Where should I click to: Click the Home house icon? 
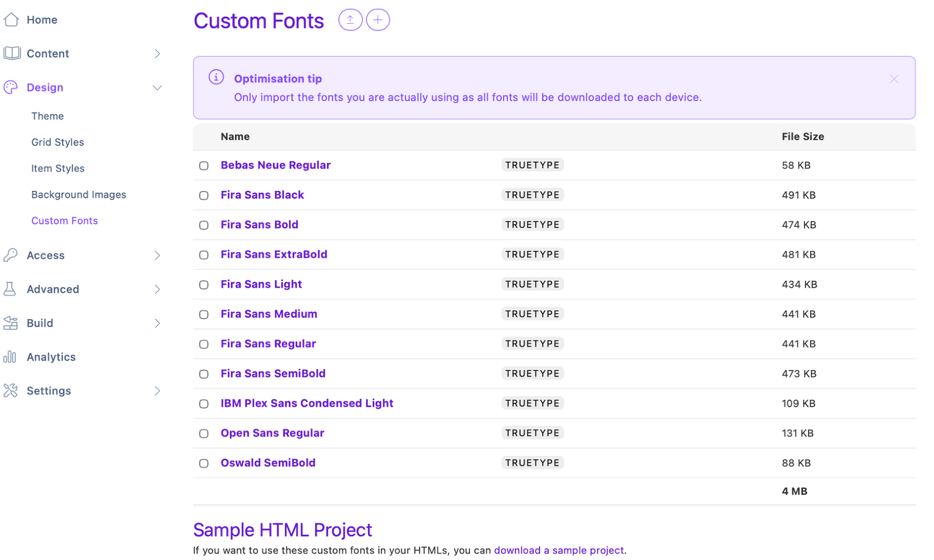click(11, 20)
